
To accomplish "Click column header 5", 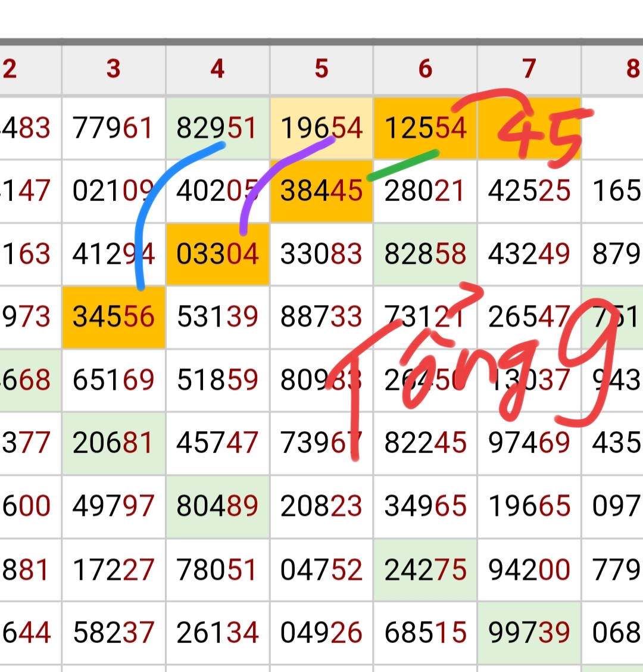I will pyautogui.click(x=321, y=69).
